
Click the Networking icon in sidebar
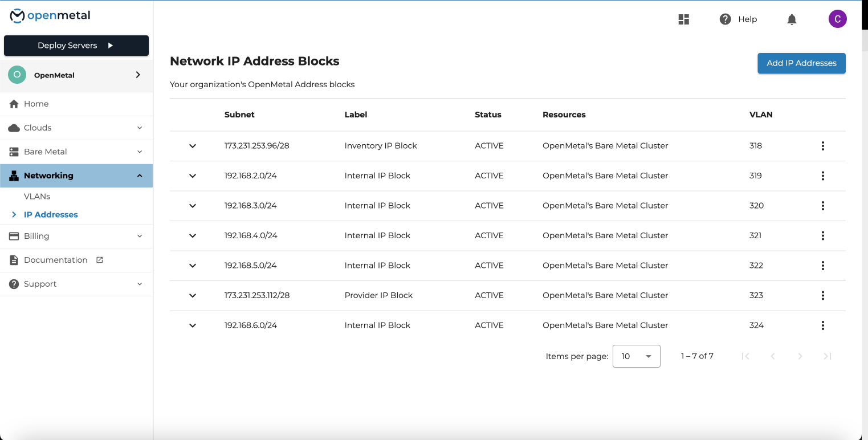(x=13, y=176)
